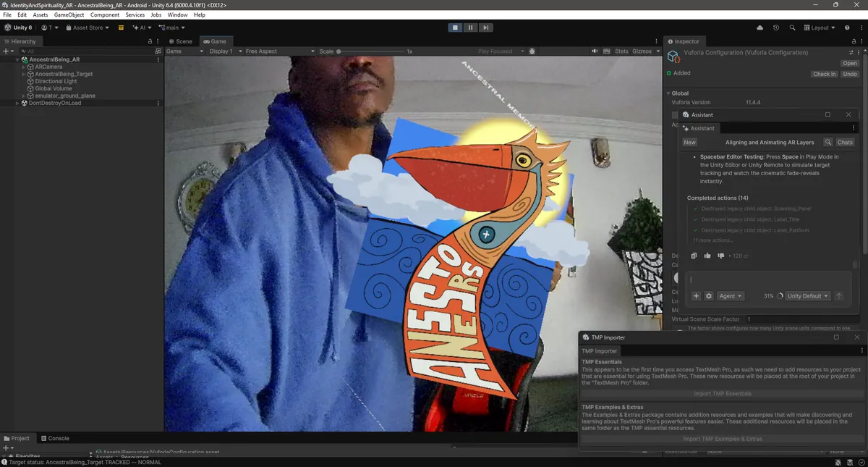Pause the game with the Pause button

(x=470, y=28)
